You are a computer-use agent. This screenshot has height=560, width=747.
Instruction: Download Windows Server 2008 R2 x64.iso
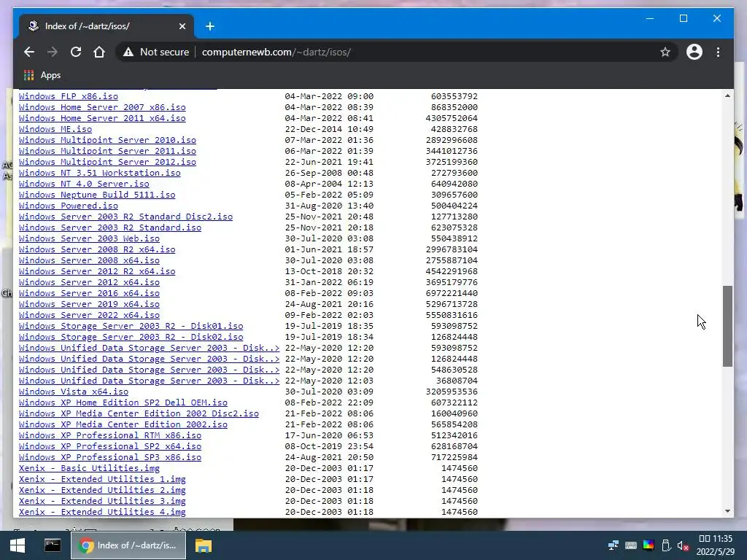(x=97, y=249)
